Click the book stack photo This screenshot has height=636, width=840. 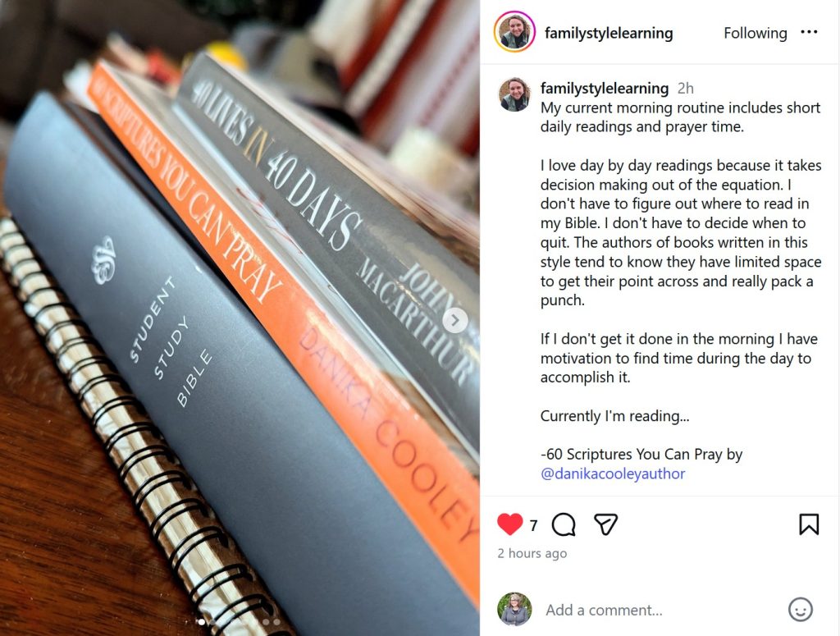coord(240,318)
